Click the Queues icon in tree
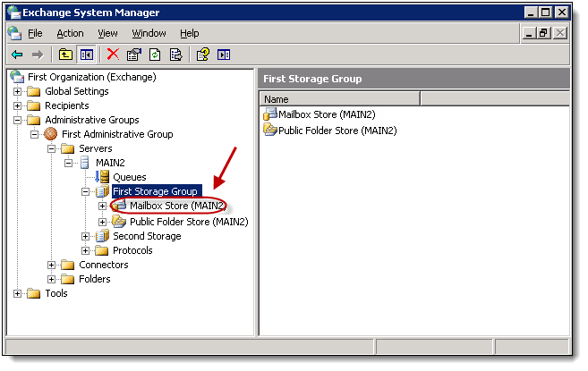 pyautogui.click(x=102, y=176)
